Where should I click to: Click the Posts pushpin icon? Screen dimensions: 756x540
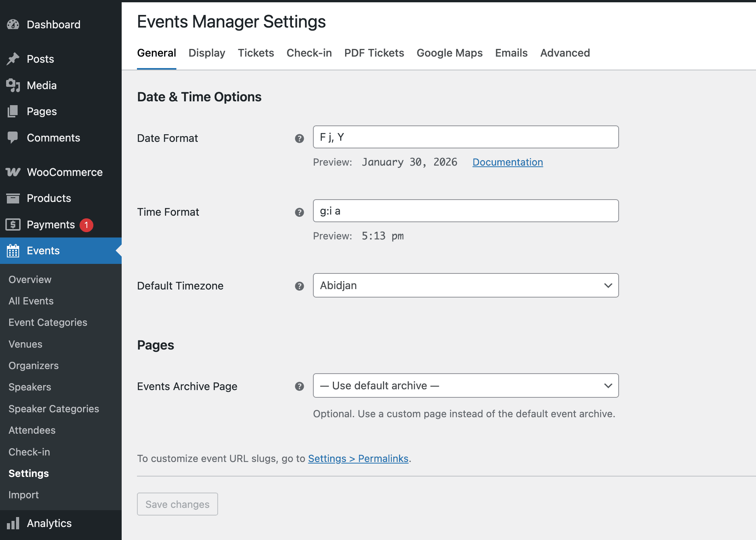coord(13,59)
